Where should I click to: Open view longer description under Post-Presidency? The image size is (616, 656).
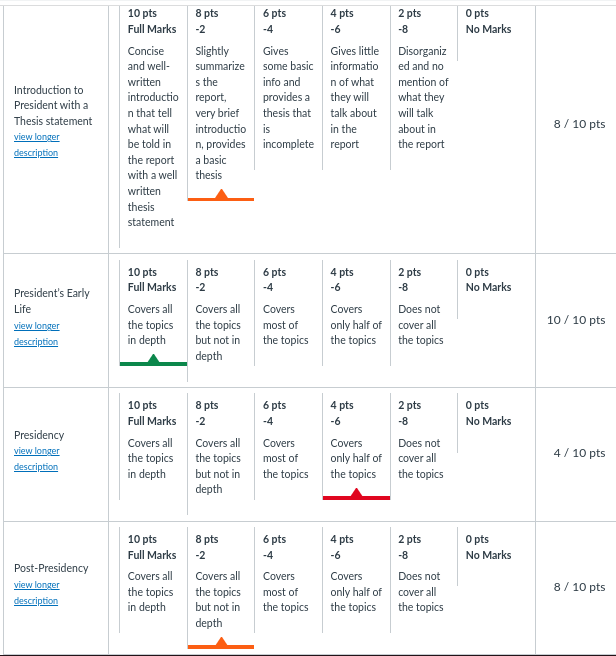pos(36,592)
